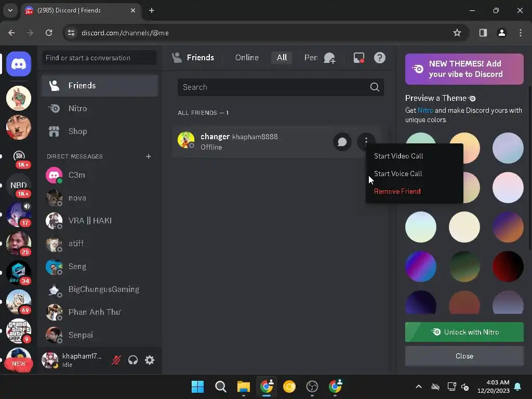Open server icon with 25 notifications
532x399 pixels.
[19, 244]
